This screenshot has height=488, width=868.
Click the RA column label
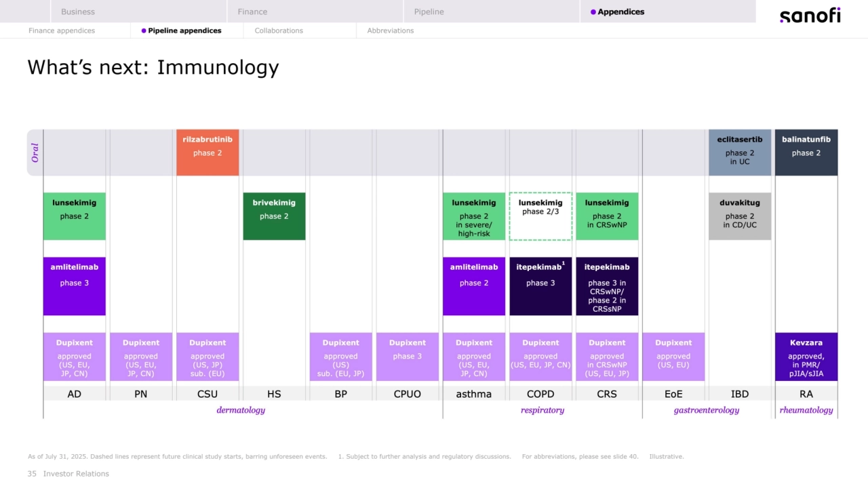[806, 394]
